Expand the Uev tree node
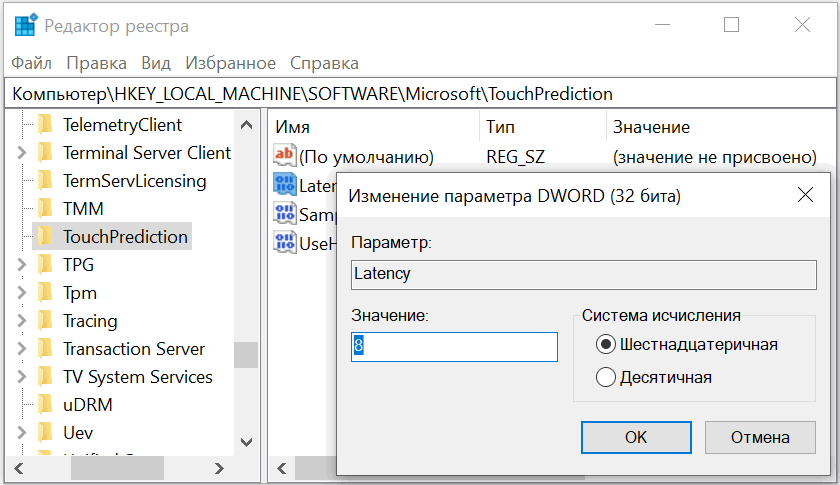840x485 pixels. click(x=21, y=432)
